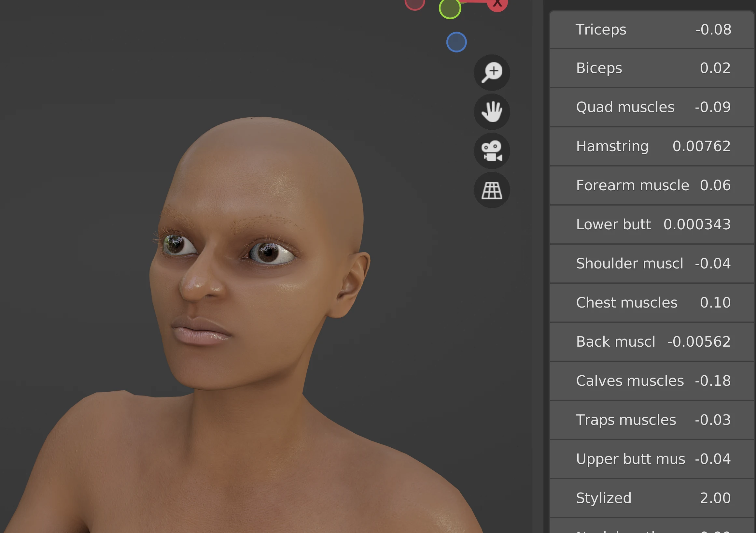Activate the pan view hand icon

click(492, 112)
